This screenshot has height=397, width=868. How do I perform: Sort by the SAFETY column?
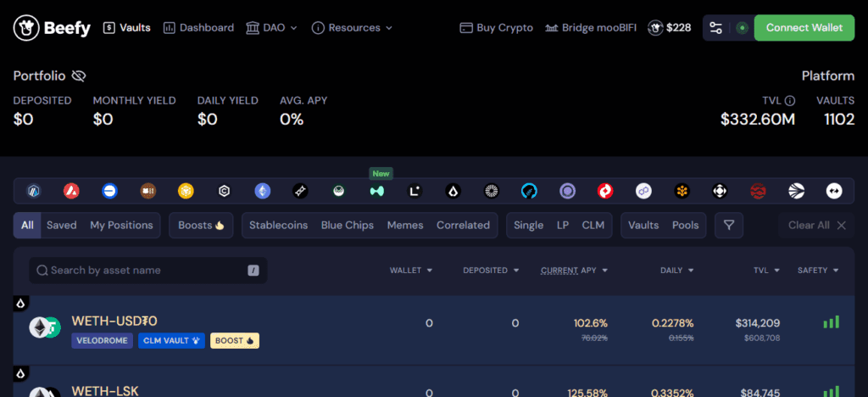(818, 271)
